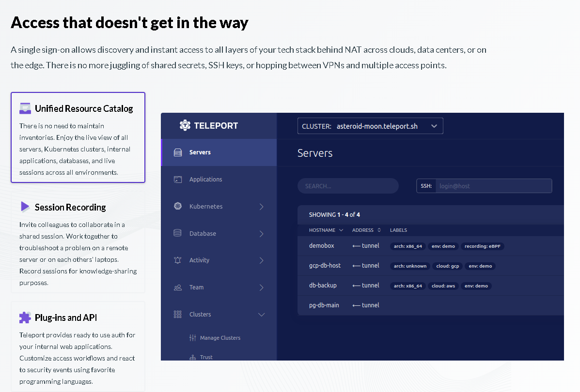Click the Manage Clusters sliders icon
Screen dimensions: 580x392
[192, 337]
